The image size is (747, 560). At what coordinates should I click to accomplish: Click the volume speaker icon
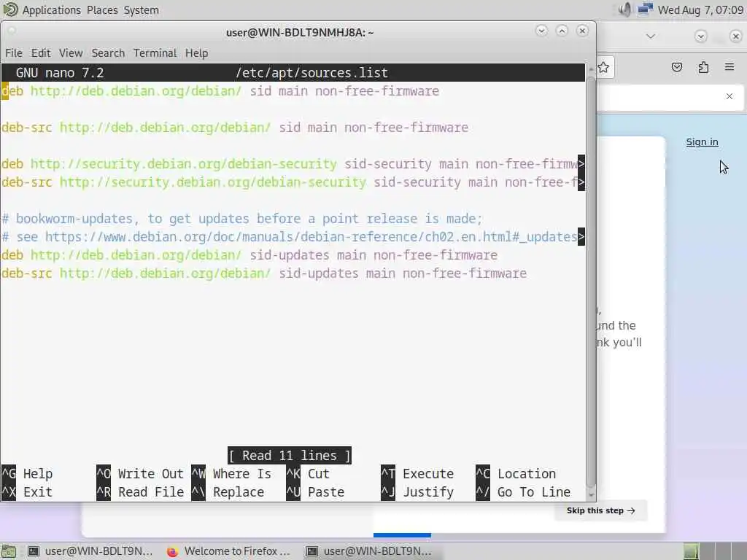pyautogui.click(x=624, y=9)
